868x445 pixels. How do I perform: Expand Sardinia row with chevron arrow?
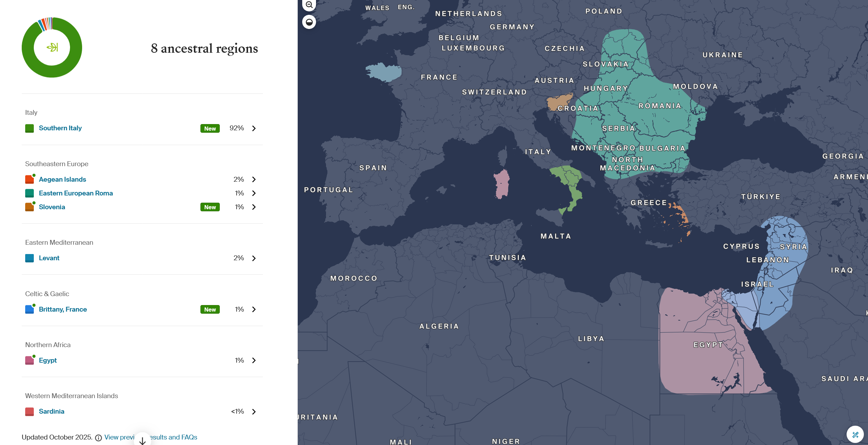pyautogui.click(x=254, y=412)
